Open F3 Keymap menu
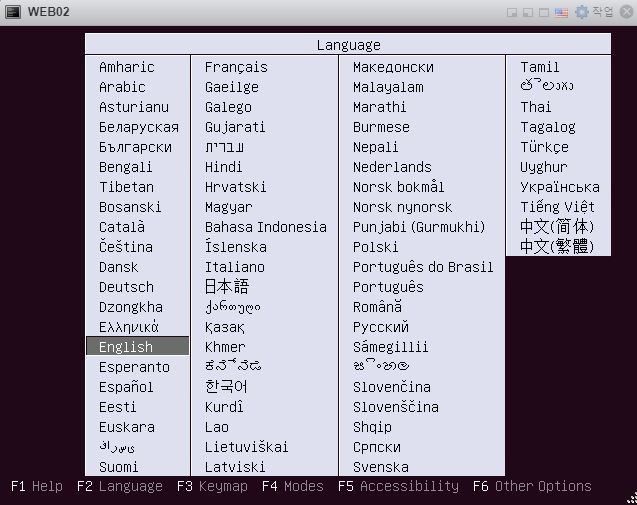Viewport: 637px width, 505px height. coord(212,486)
